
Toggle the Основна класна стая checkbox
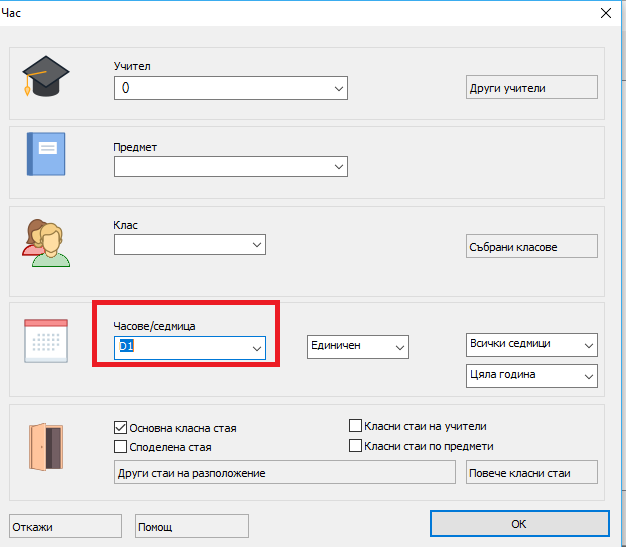pyautogui.click(x=121, y=427)
